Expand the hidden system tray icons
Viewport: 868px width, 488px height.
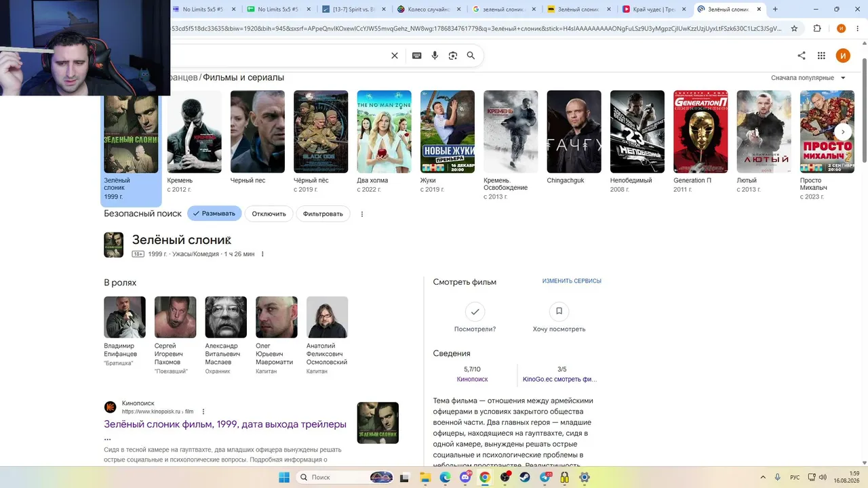click(763, 477)
